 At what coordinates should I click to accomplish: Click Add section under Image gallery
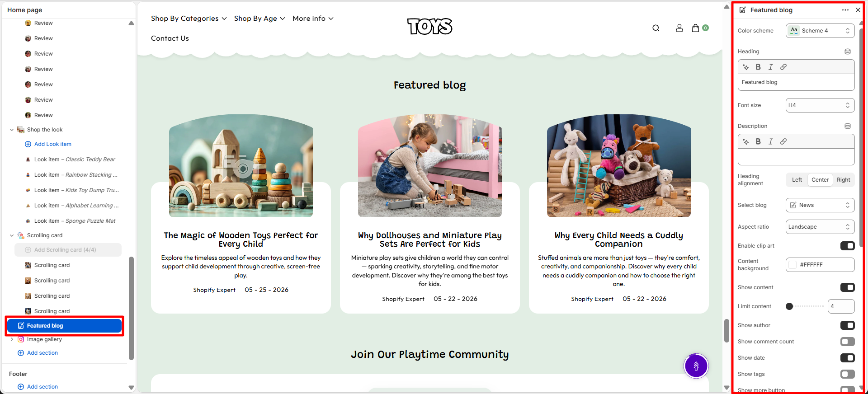42,353
